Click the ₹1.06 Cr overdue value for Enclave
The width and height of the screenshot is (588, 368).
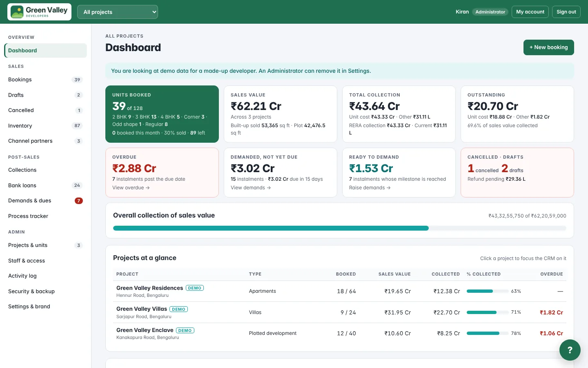point(551,333)
